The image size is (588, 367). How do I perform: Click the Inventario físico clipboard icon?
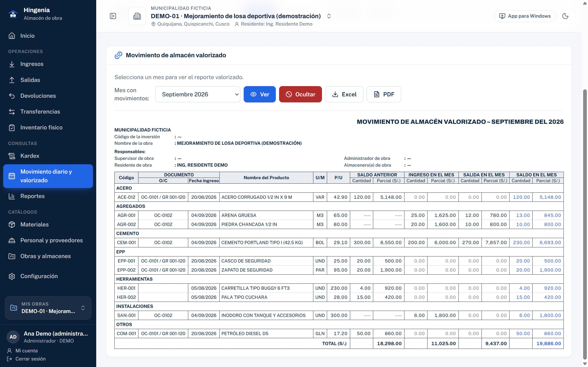tap(12, 128)
